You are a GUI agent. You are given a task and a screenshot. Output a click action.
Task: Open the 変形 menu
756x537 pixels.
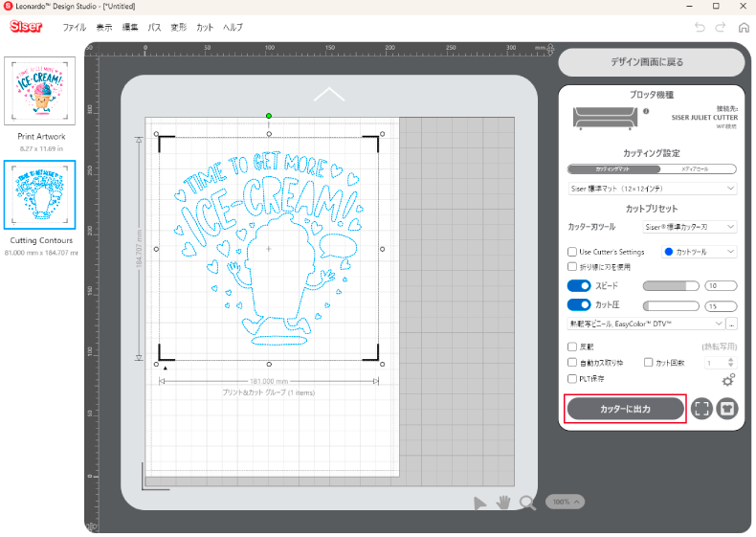pyautogui.click(x=178, y=28)
